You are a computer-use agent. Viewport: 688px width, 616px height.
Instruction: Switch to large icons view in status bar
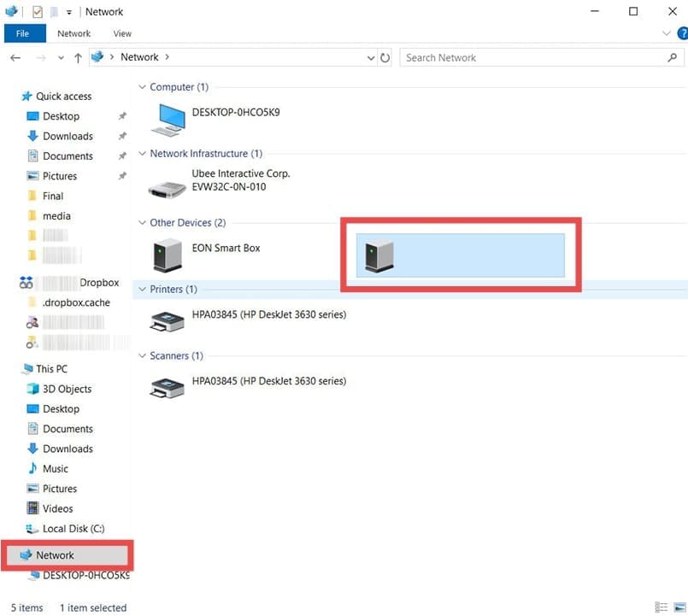[x=679, y=607]
